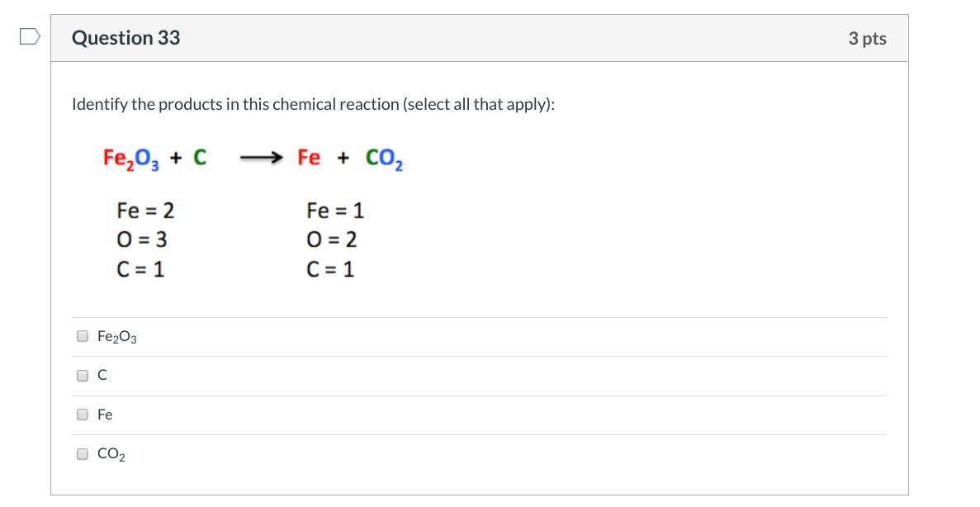Click the 3 pts score label
The width and height of the screenshot is (980, 507).
pos(867,38)
